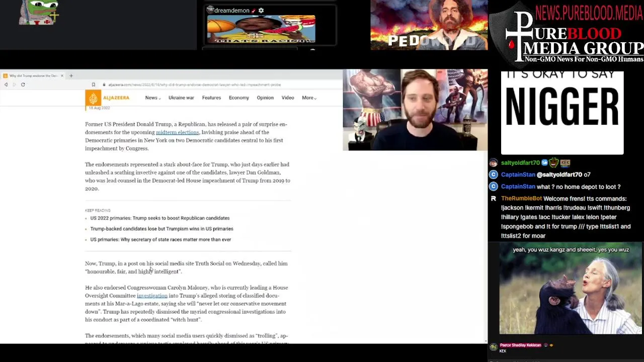Click the 'KEEP READING' label
The width and height of the screenshot is (644, 362).
[x=98, y=210]
